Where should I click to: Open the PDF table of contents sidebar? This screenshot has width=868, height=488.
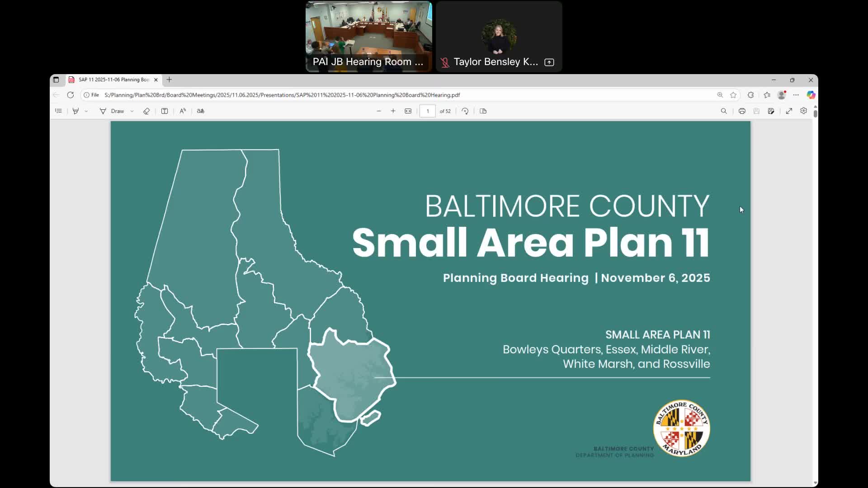[x=58, y=111]
